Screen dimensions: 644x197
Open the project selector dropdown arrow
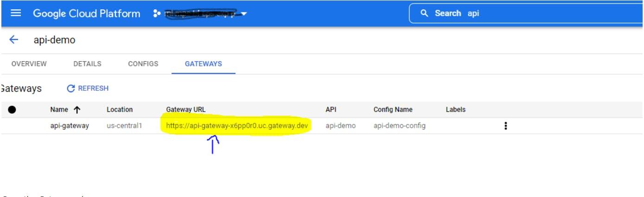[x=244, y=14]
